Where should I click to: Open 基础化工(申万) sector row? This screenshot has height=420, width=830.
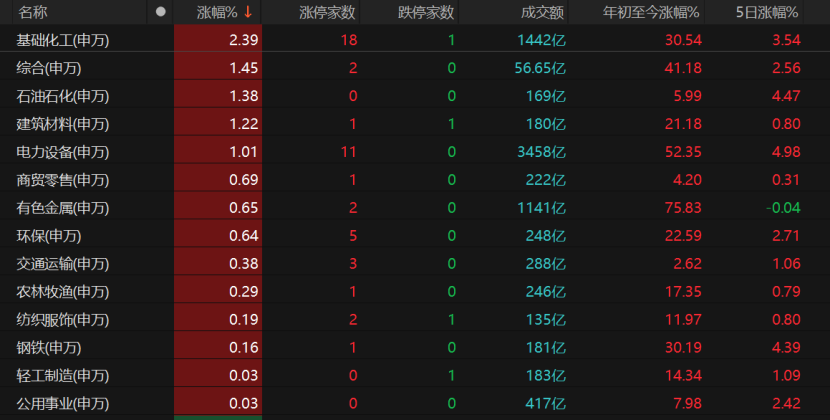[x=63, y=40]
